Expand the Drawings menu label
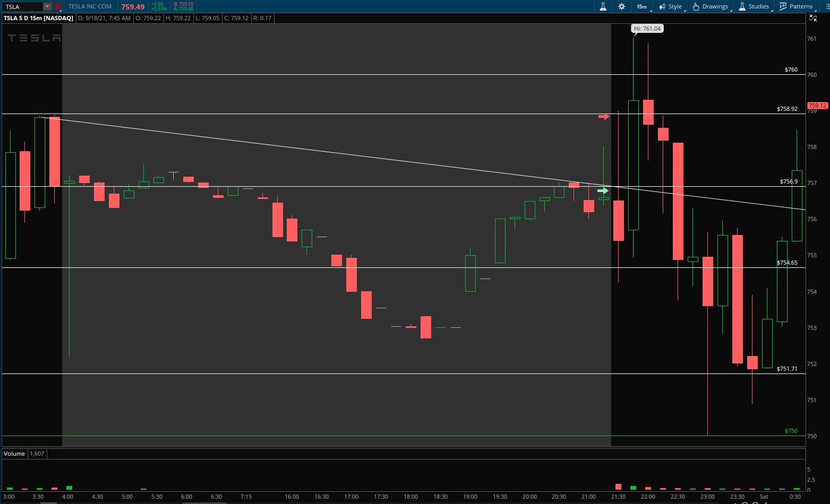 [x=715, y=6]
